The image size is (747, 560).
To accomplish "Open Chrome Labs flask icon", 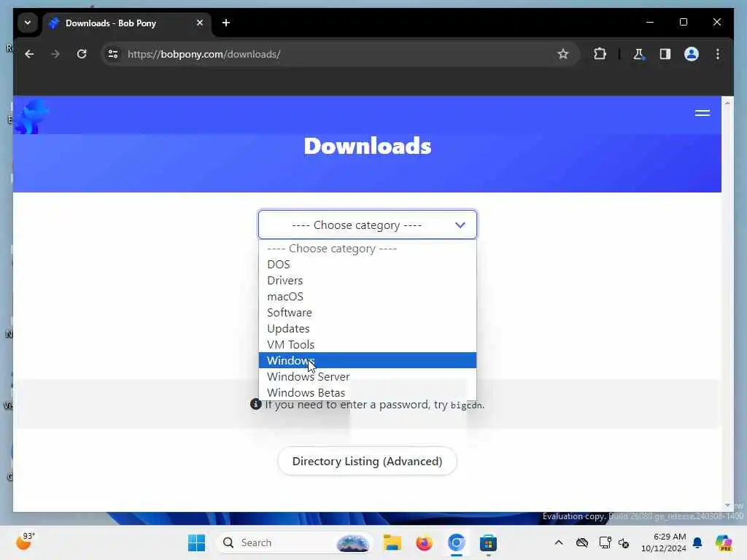I will point(638,54).
